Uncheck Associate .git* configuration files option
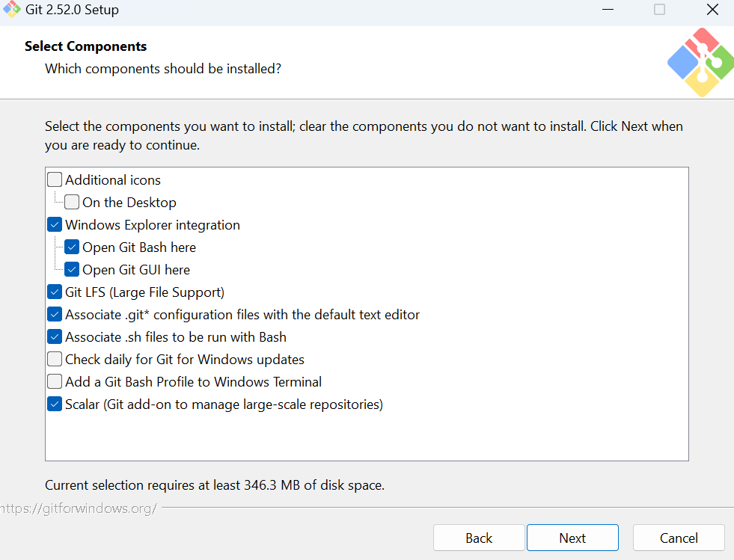734x560 pixels. click(55, 315)
